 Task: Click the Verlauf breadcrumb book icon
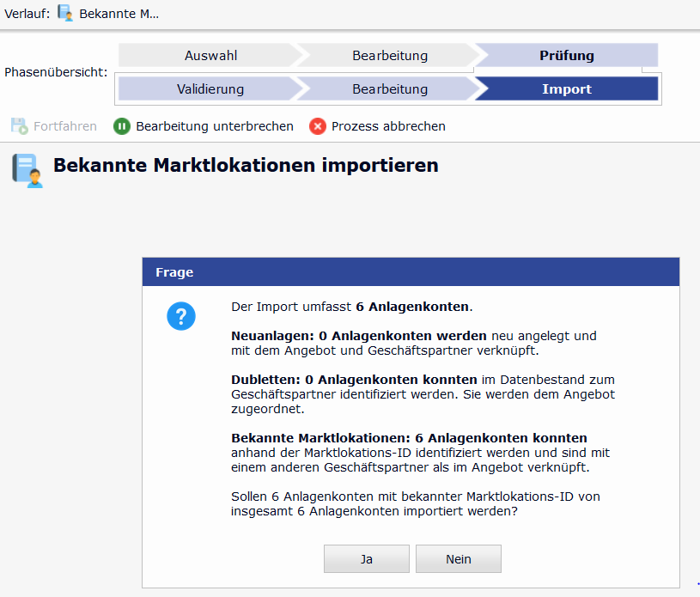(65, 13)
